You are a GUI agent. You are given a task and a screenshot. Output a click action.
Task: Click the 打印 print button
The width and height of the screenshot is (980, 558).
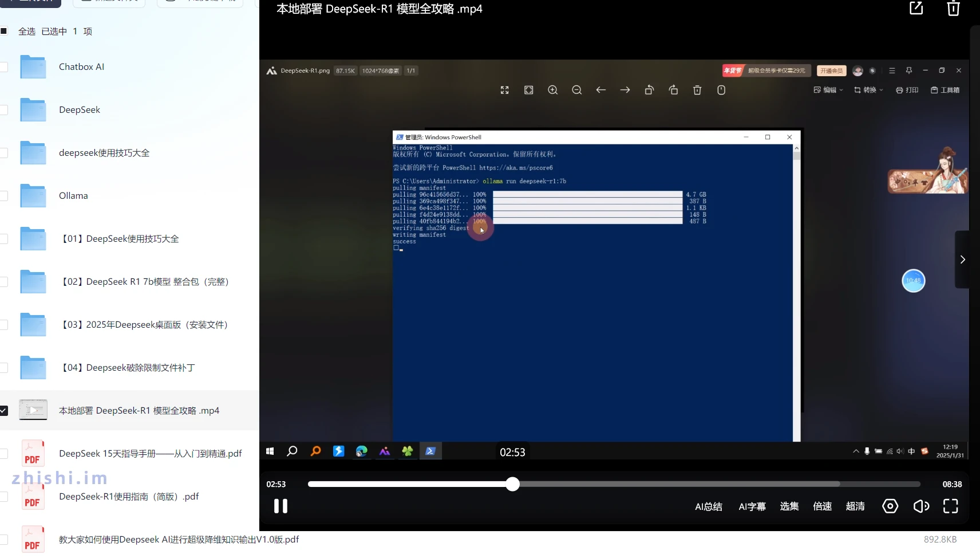(907, 90)
